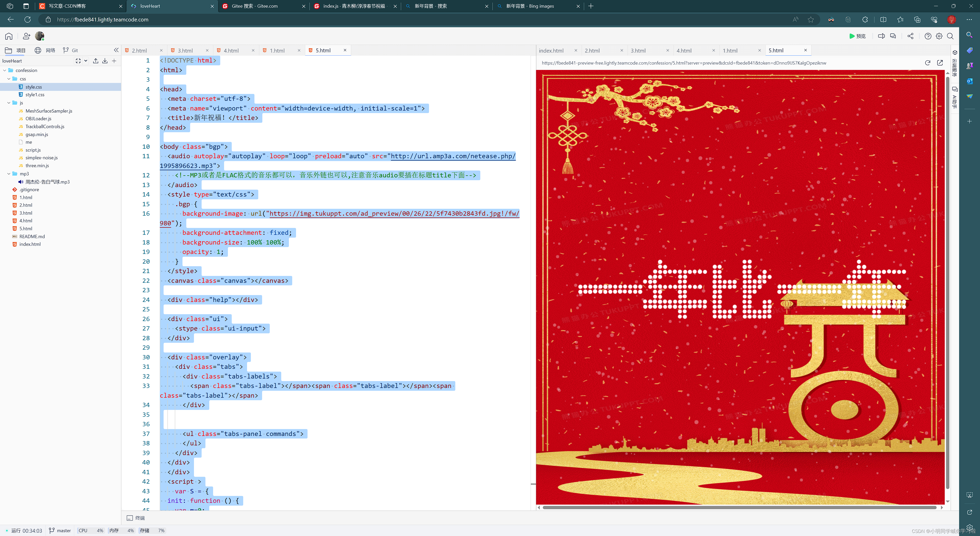Open browser extensions puzzle icon
This screenshot has height=536, width=980.
point(865,19)
